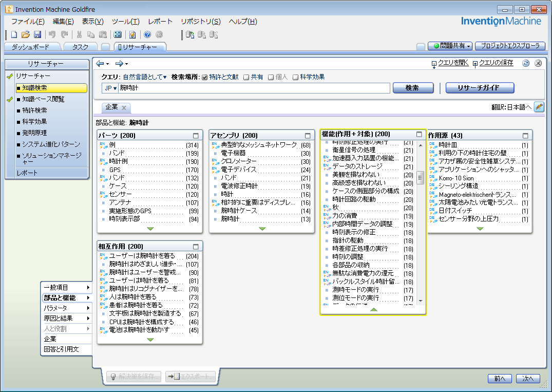552x392 pixels.
Task: Open the 自然言語として query type dropdown
Action: pos(145,77)
